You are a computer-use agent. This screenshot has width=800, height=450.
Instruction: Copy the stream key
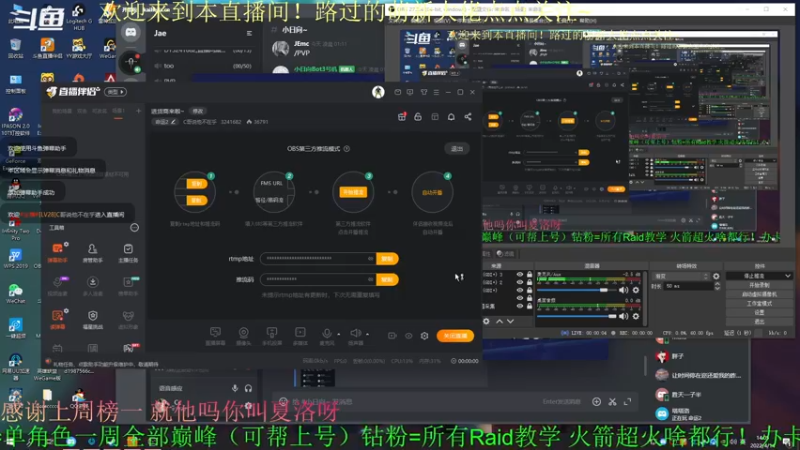[387, 280]
